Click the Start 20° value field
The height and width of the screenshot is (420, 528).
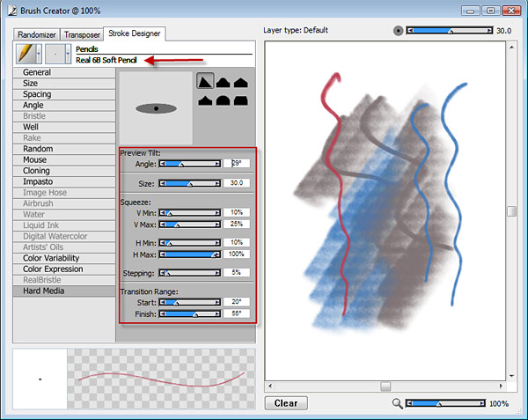237,302
